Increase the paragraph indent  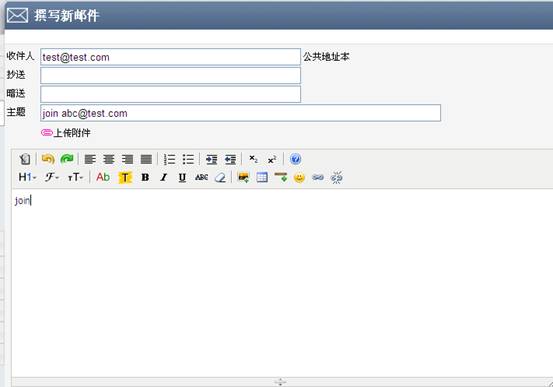pyautogui.click(x=212, y=159)
